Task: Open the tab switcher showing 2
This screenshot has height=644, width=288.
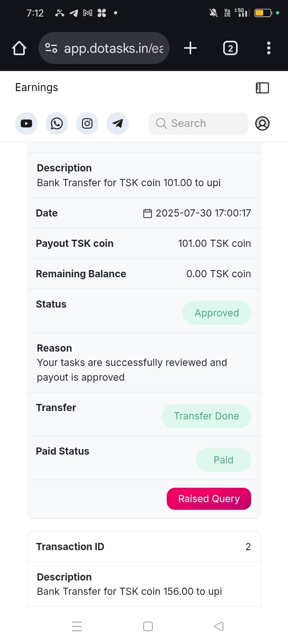Action: pyautogui.click(x=230, y=48)
